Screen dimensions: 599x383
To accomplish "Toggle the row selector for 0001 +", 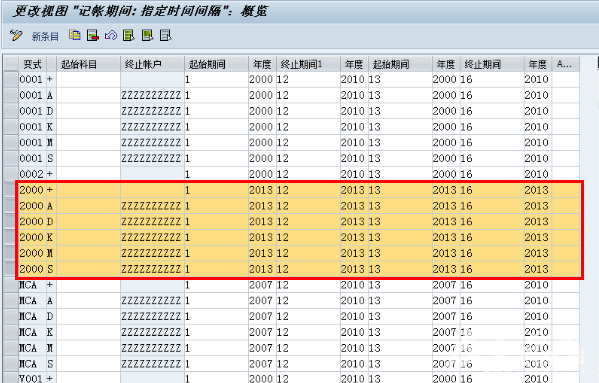I will (11, 79).
